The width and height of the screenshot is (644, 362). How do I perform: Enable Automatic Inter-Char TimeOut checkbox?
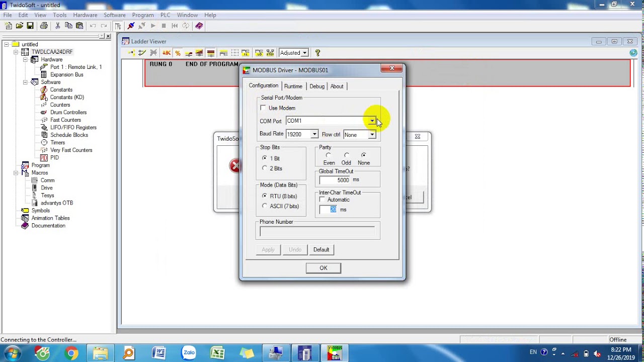pos(323,200)
